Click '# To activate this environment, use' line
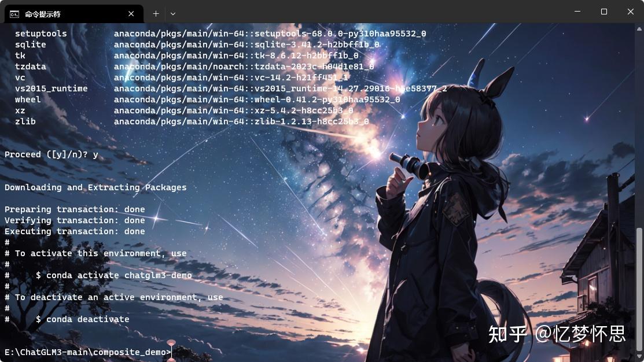Image resolution: width=644 pixels, height=362 pixels. 95,254
